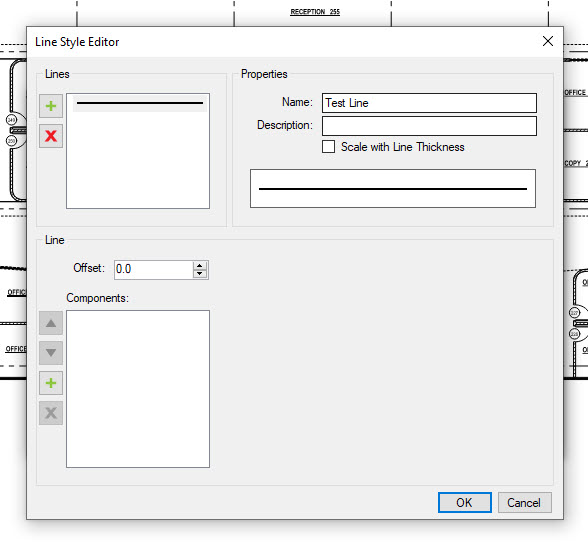Increase Offset value with up spinner
The height and width of the screenshot is (548, 588).
point(200,266)
